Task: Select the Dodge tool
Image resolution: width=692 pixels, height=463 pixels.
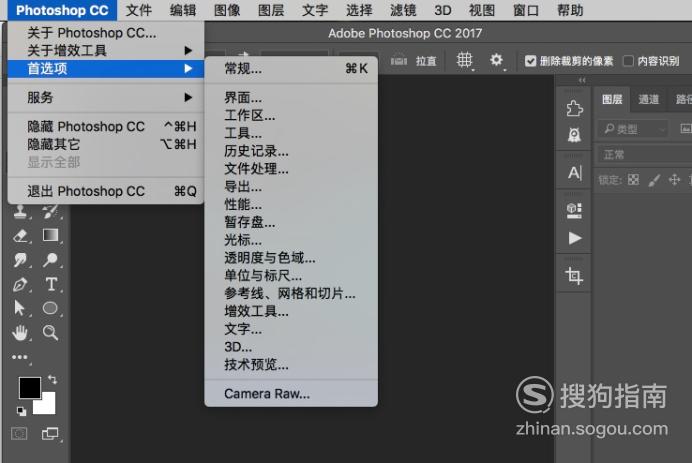Action: [50, 260]
